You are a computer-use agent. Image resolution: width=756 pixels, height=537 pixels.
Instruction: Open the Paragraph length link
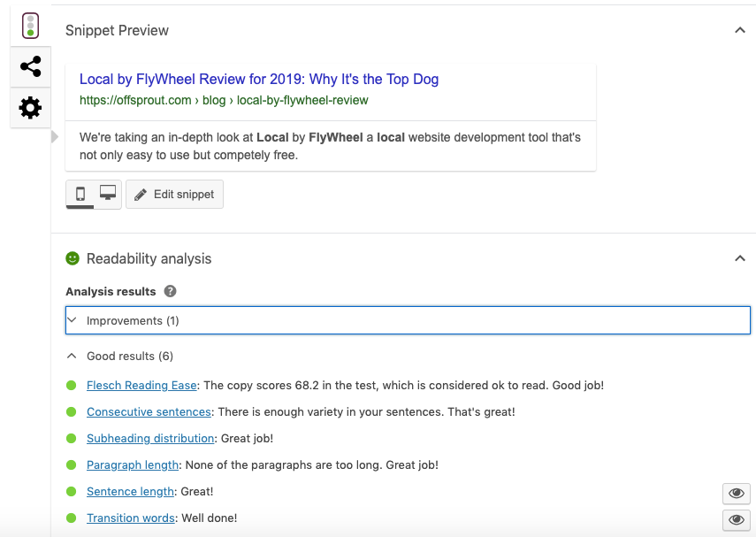coord(133,465)
